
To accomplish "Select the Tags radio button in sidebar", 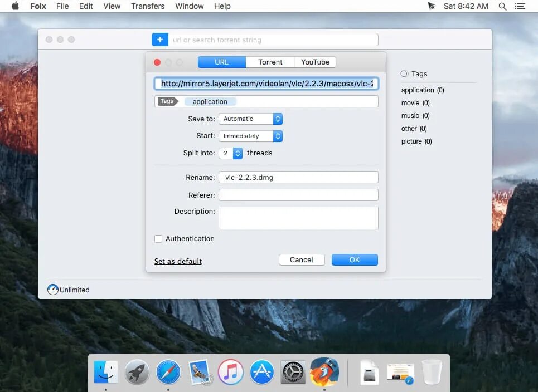I will coord(404,73).
